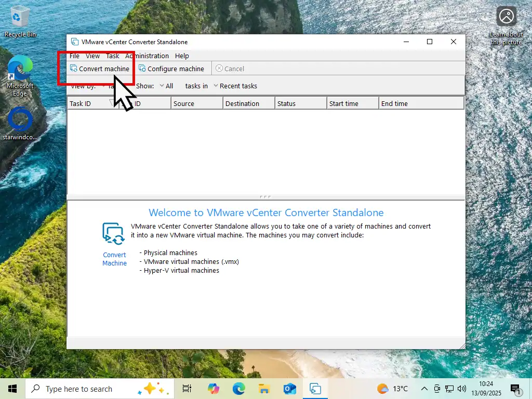Viewport: 532px width, 399px height.
Task: Open File Explorer from the taskbar
Action: pyautogui.click(x=264, y=389)
